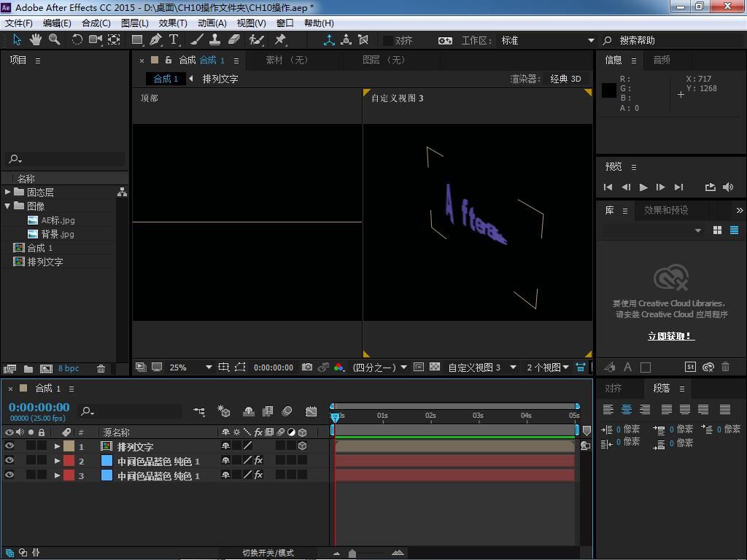Open magnification 25% dropdown
The height and width of the screenshot is (560, 747).
tap(190, 367)
